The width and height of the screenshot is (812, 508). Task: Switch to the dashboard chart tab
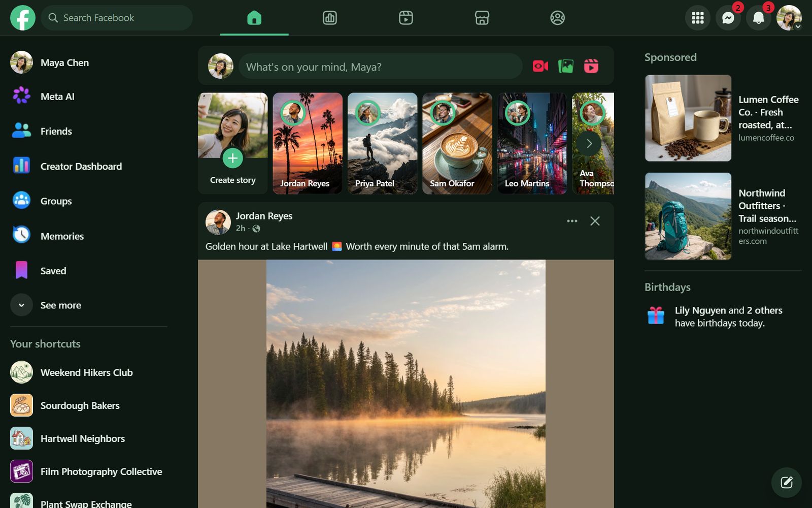[330, 18]
